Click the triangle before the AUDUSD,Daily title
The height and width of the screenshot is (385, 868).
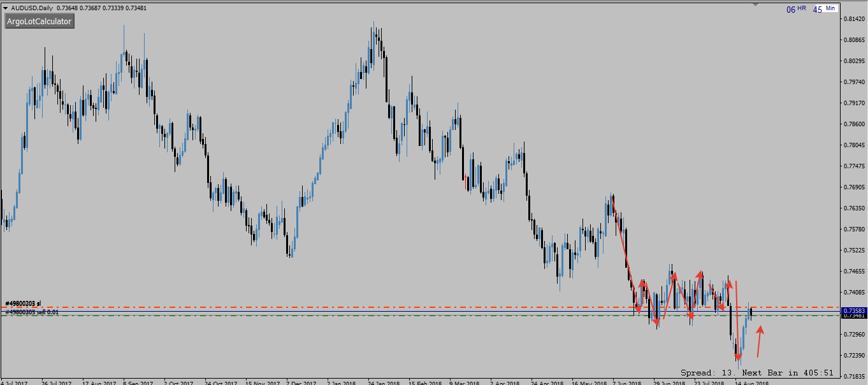[x=6, y=8]
